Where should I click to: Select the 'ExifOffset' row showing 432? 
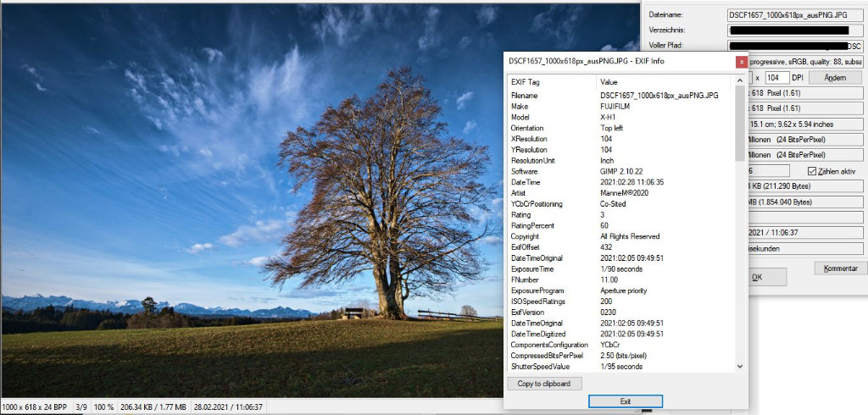[x=621, y=247]
